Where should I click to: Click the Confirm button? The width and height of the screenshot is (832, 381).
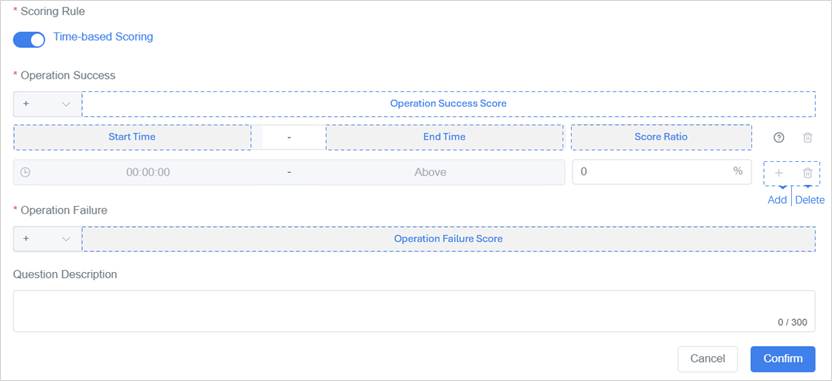click(x=783, y=359)
